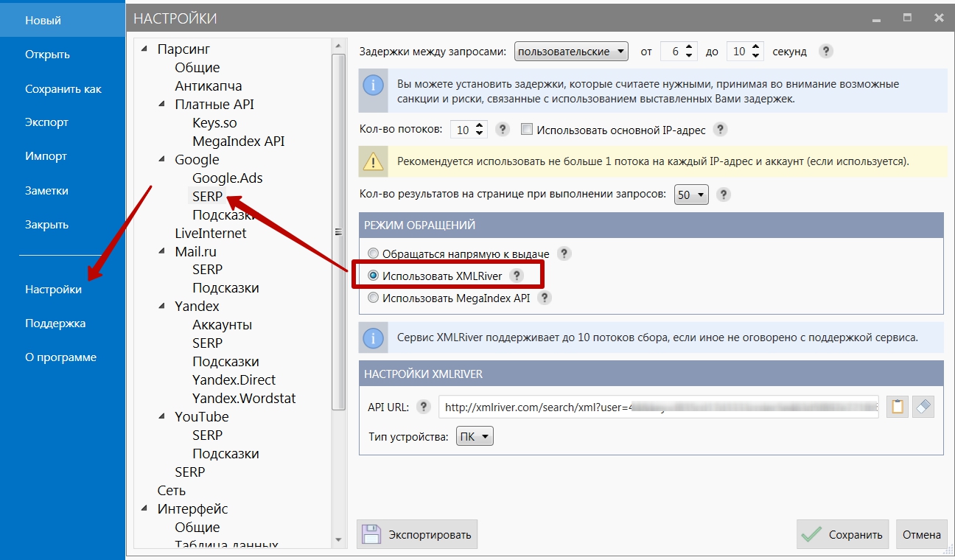955x560 pixels.
Task: Open Поддержка in the left menu
Action: 55,323
